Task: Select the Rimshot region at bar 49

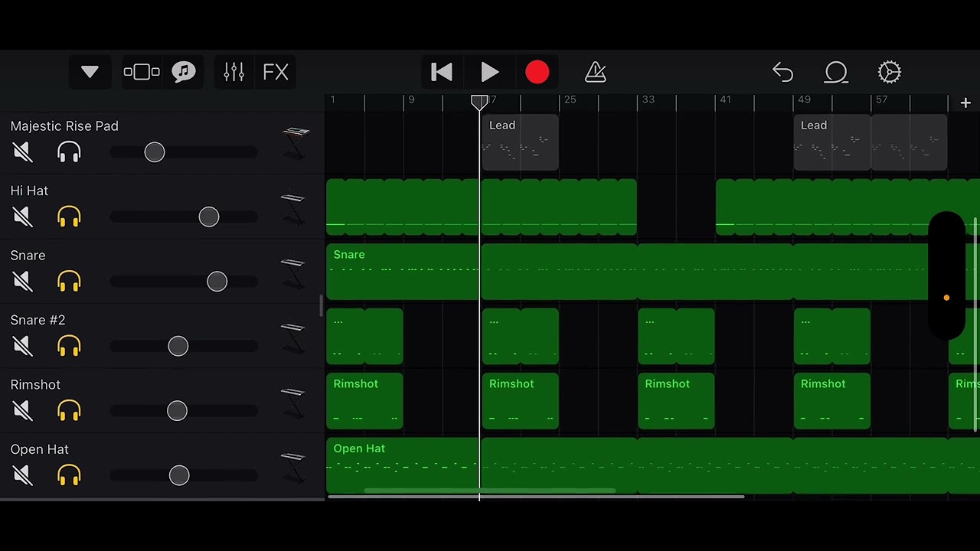Action: [832, 401]
